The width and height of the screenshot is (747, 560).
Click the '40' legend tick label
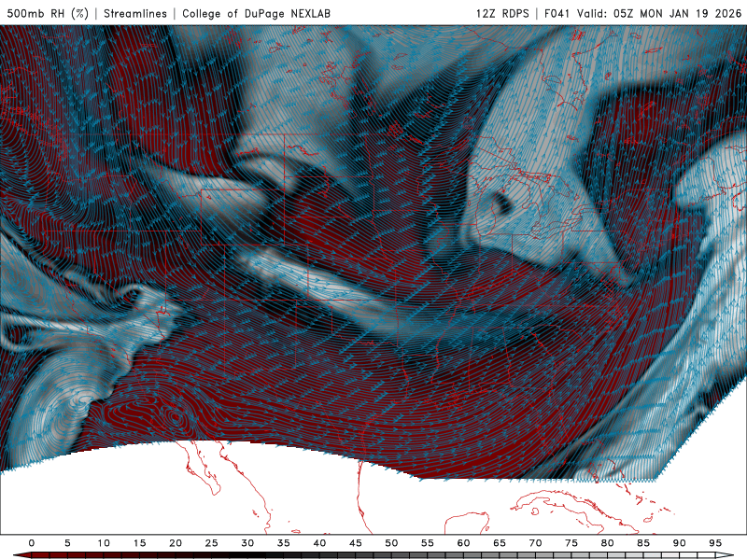click(319, 543)
